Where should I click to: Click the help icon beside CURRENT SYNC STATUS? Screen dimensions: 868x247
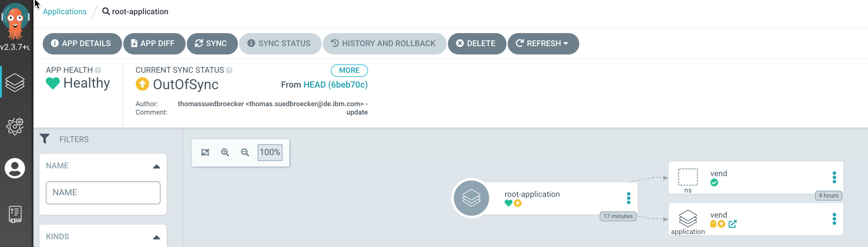[x=230, y=70]
